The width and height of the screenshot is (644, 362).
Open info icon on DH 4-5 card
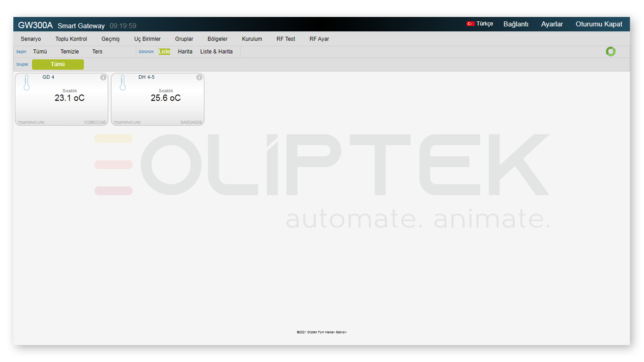pyautogui.click(x=199, y=78)
